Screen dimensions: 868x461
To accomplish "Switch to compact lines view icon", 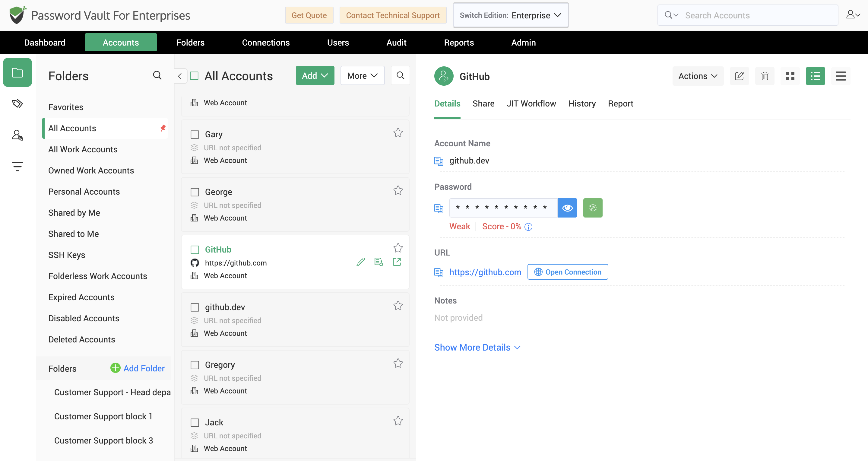I will click(841, 76).
